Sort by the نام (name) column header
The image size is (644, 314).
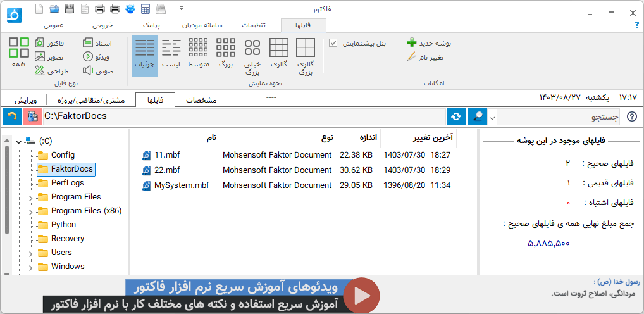click(x=175, y=137)
